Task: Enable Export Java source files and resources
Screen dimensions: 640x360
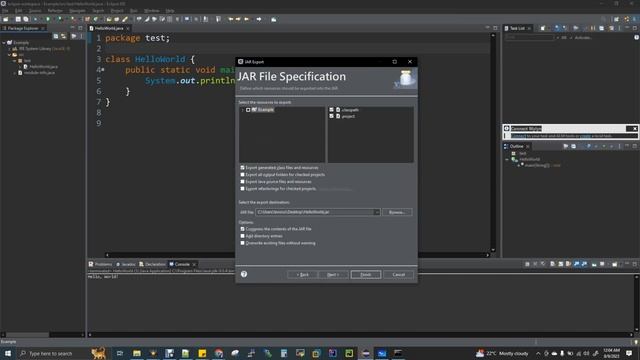Action: coord(242,182)
